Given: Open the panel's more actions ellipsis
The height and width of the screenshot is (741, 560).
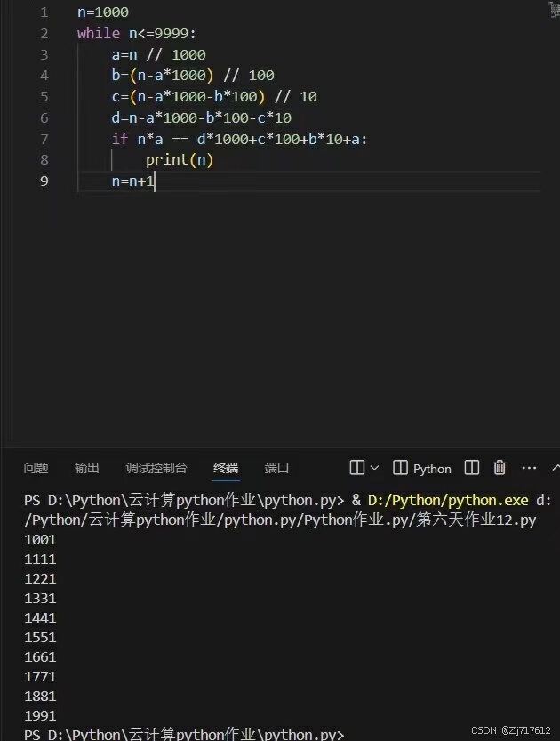Looking at the screenshot, I should [x=529, y=468].
